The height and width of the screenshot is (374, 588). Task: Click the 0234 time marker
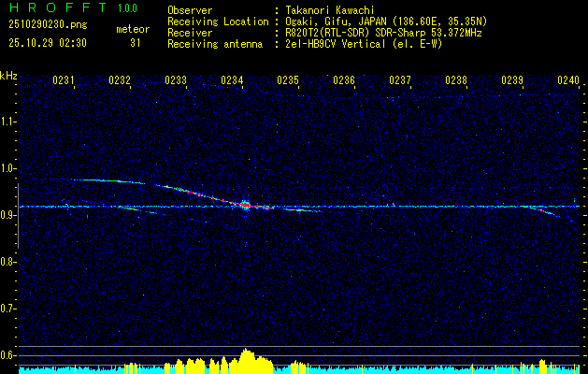[x=232, y=80]
